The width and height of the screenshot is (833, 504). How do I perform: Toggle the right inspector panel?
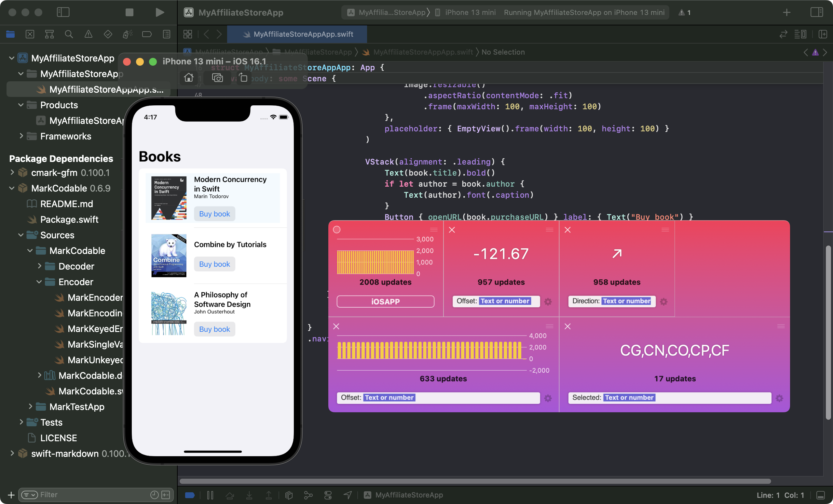click(816, 12)
